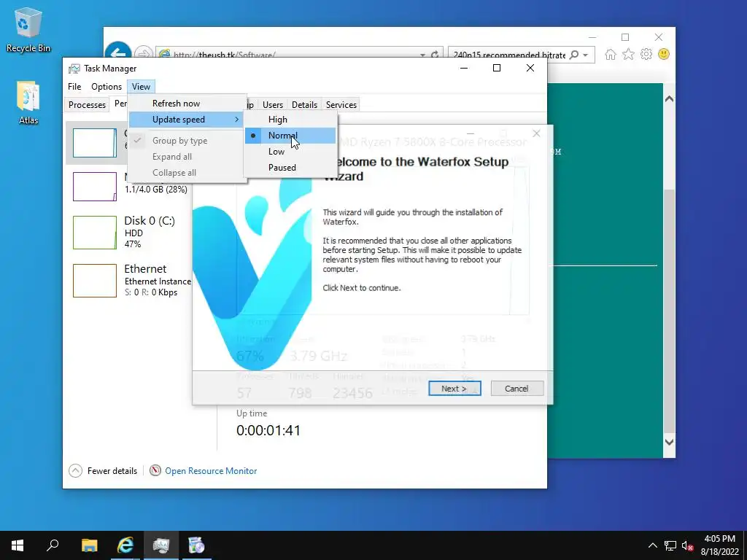This screenshot has height=560, width=747.
Task: Open search provider dropdown arrow
Action: pos(586,55)
